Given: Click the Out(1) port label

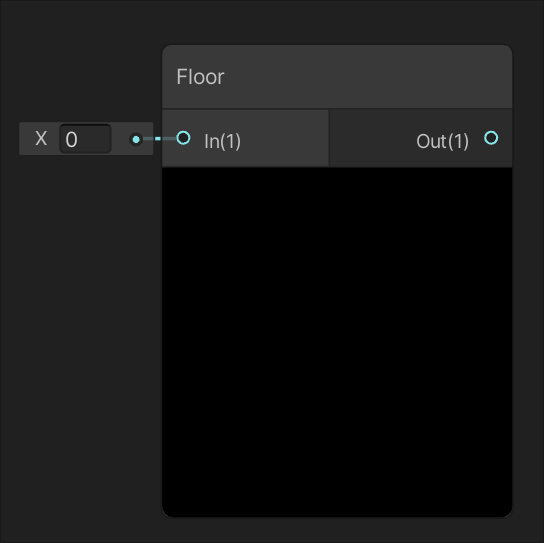Looking at the screenshot, I should click(x=442, y=141).
